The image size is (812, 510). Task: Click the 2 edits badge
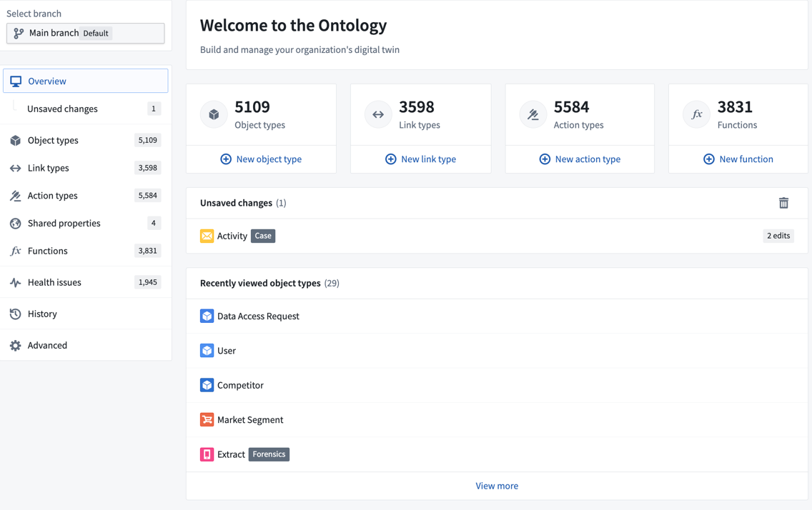778,236
